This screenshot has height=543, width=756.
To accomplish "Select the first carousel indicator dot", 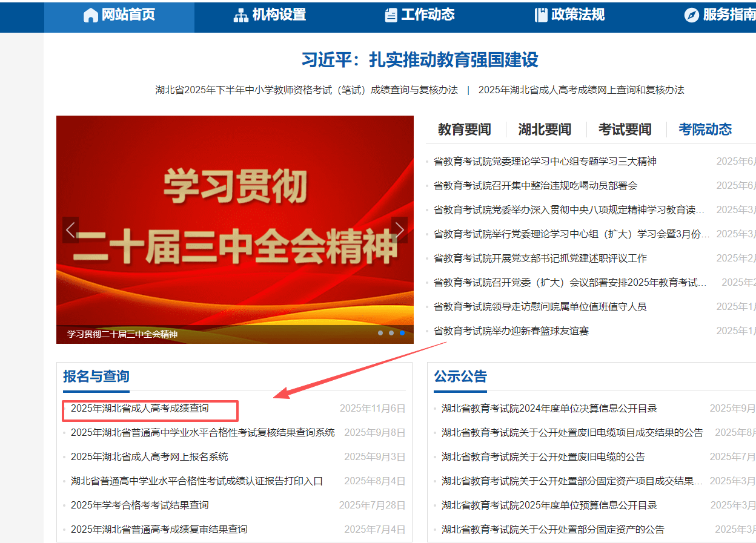I will point(380,333).
